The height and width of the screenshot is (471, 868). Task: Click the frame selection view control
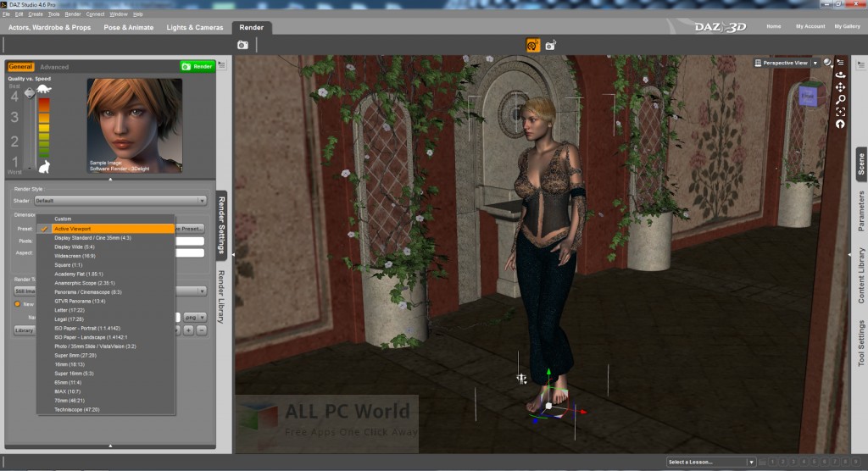point(840,112)
